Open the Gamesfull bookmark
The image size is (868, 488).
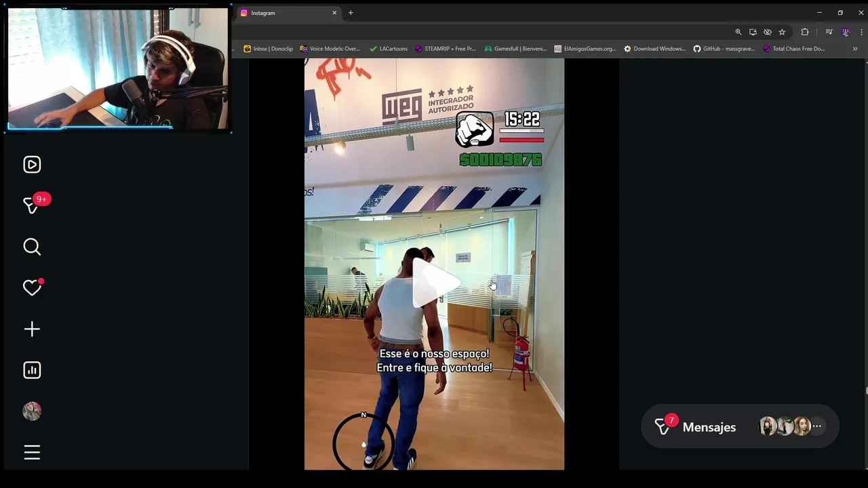click(515, 49)
